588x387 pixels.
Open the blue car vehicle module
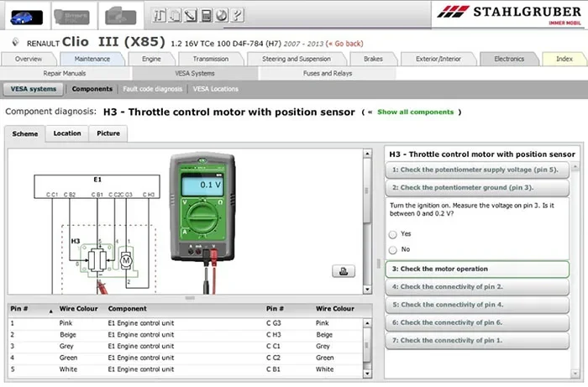tap(26, 18)
